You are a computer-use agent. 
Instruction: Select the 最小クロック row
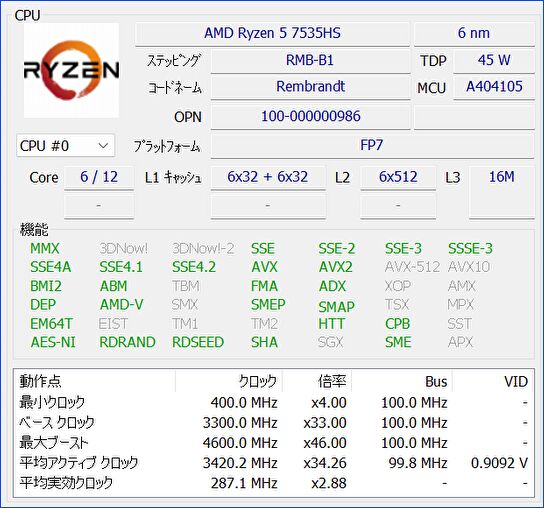[274, 403]
